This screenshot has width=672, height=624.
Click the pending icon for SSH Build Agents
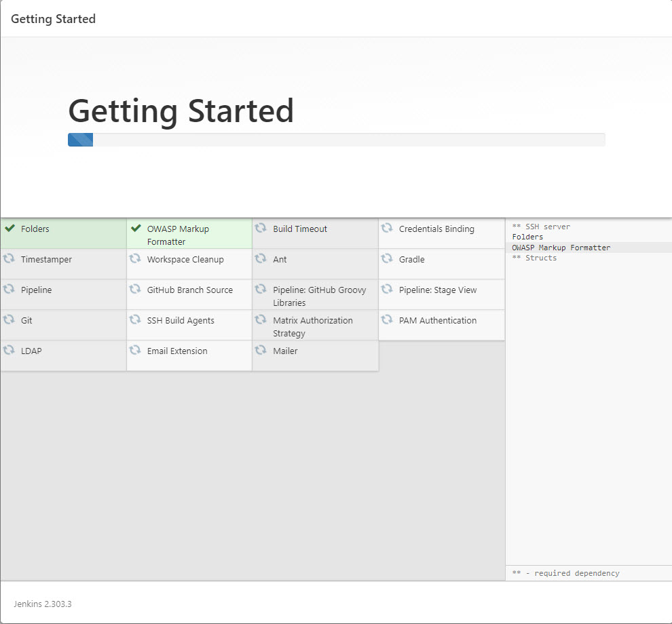(x=135, y=319)
